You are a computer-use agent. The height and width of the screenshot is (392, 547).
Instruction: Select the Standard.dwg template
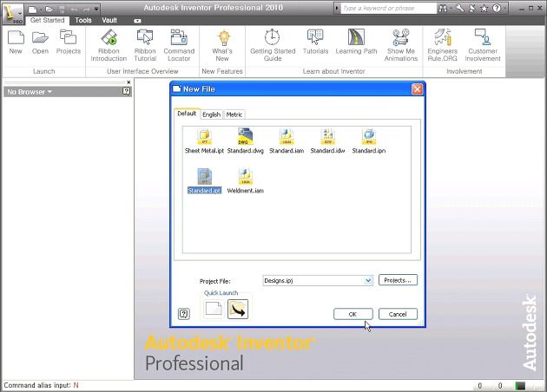[245, 141]
